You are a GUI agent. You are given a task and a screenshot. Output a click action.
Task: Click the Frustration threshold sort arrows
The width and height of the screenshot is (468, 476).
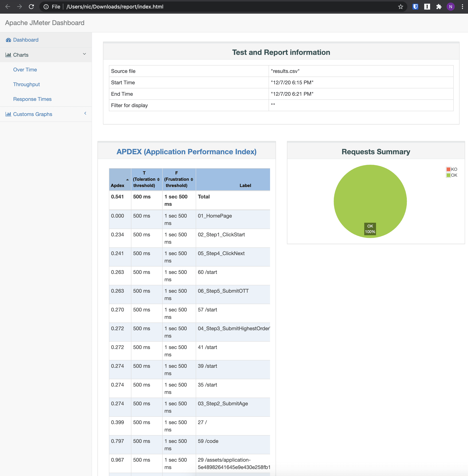point(191,179)
